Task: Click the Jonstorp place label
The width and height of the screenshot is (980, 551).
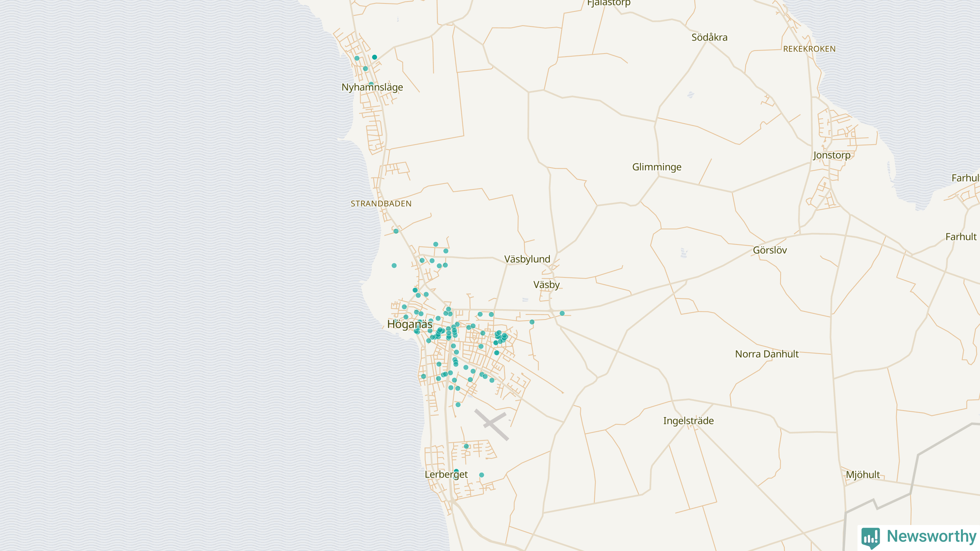Action: (832, 155)
